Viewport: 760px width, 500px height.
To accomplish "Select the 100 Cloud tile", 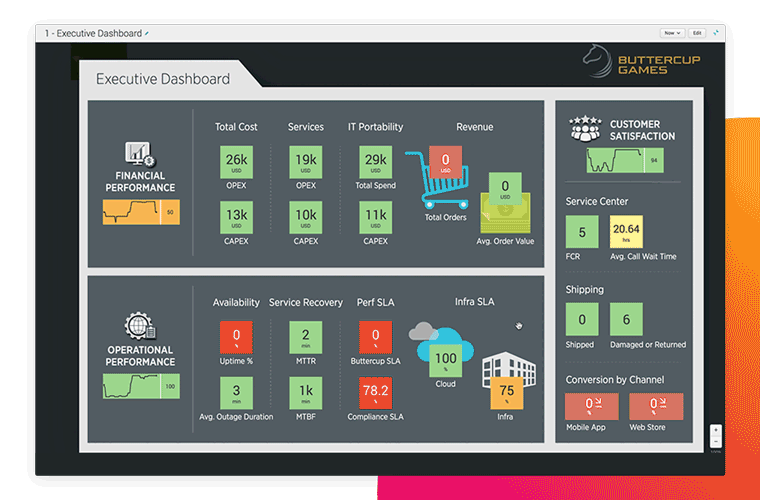I will click(x=446, y=360).
